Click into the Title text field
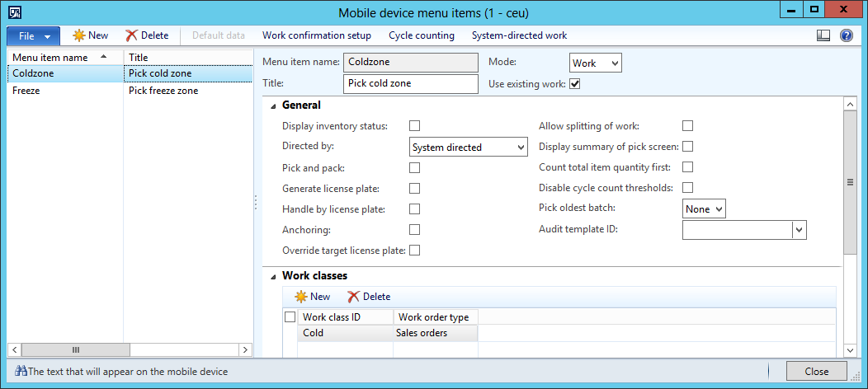Image resolution: width=868 pixels, height=389 pixels. pos(410,83)
